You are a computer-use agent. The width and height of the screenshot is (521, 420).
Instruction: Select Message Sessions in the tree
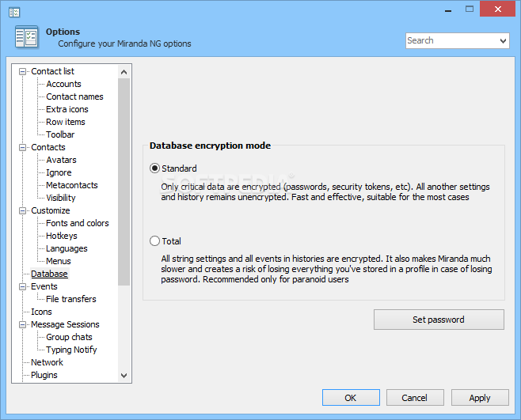(65, 324)
